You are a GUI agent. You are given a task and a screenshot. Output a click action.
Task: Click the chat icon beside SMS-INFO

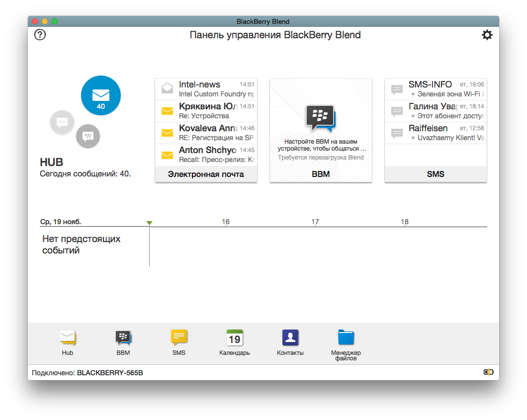(397, 89)
